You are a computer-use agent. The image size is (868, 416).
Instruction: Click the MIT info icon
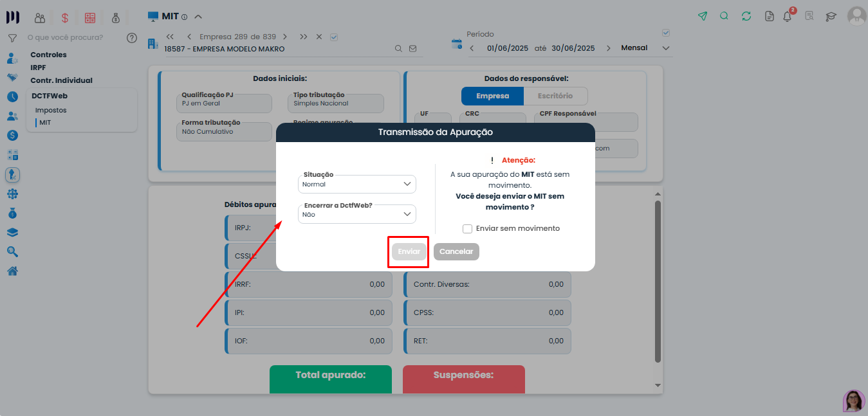184,17
